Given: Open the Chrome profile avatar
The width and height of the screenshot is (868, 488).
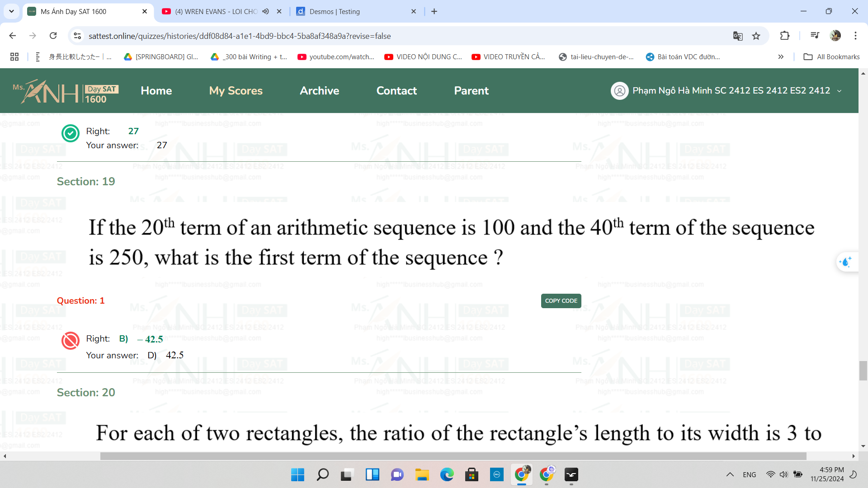Looking at the screenshot, I should coord(835,36).
